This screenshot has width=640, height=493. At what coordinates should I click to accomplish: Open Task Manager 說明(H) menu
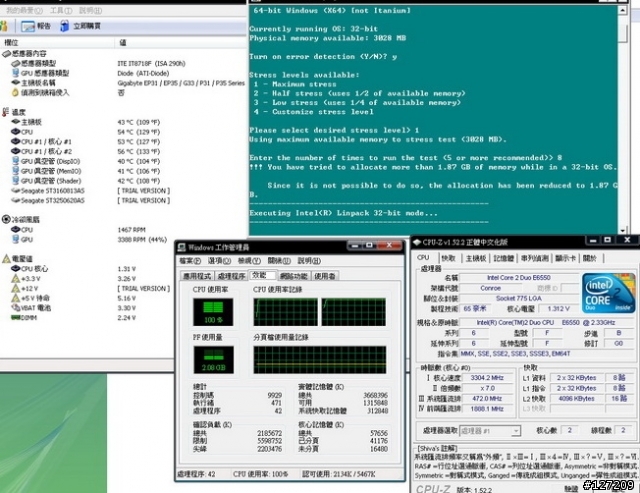click(x=309, y=261)
